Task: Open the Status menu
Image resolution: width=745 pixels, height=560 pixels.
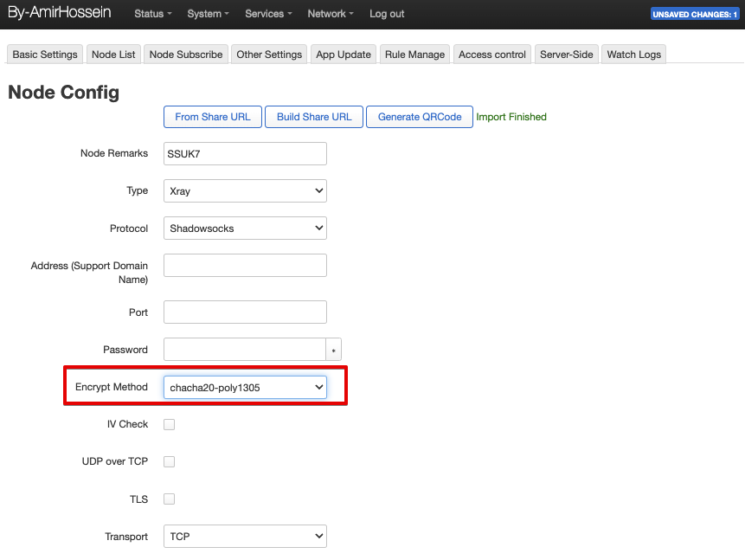Action: (x=152, y=14)
